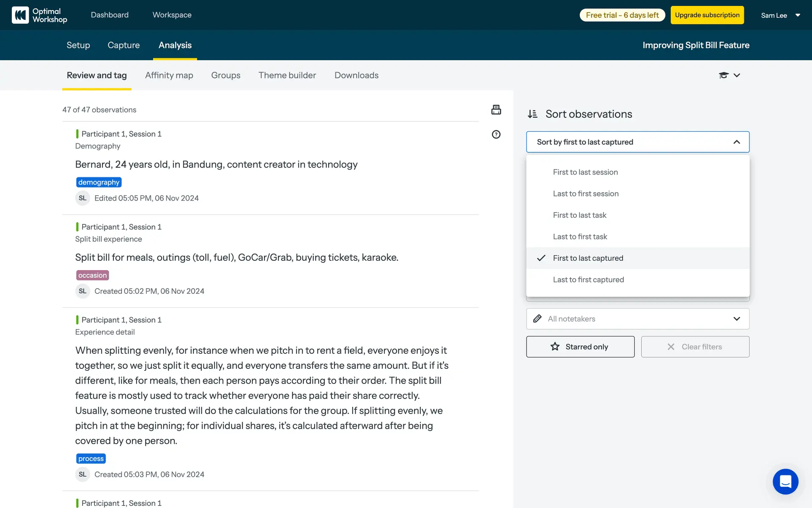Click the blue demography tag
The width and height of the screenshot is (812, 508).
tap(99, 182)
